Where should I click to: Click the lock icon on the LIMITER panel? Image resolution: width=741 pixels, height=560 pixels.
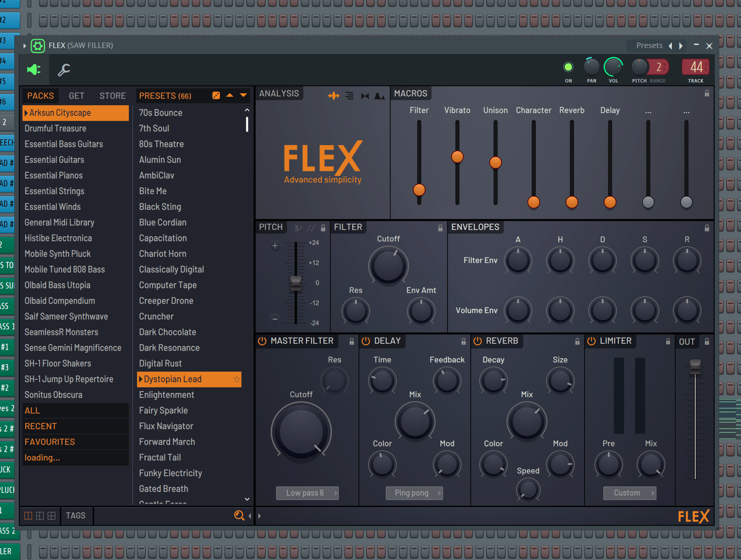[x=668, y=341]
